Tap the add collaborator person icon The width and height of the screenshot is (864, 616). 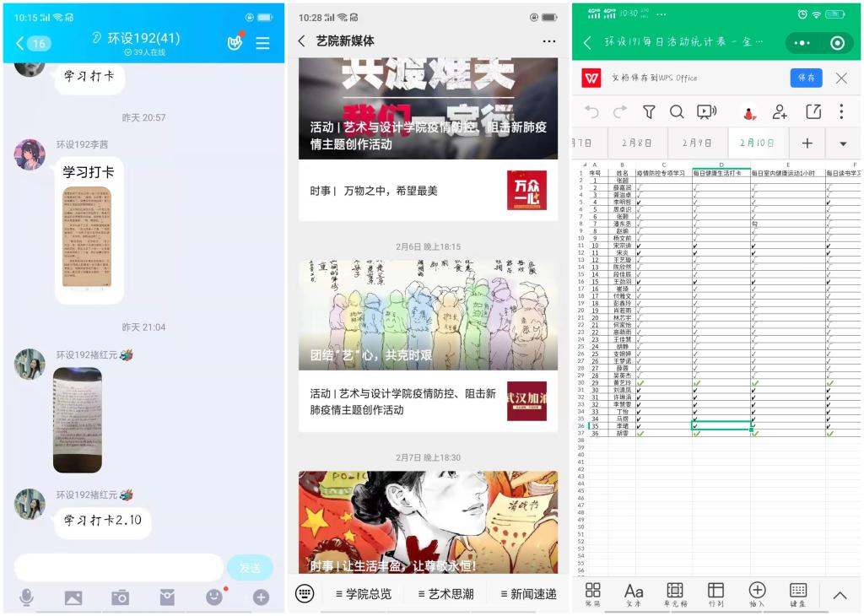780,112
